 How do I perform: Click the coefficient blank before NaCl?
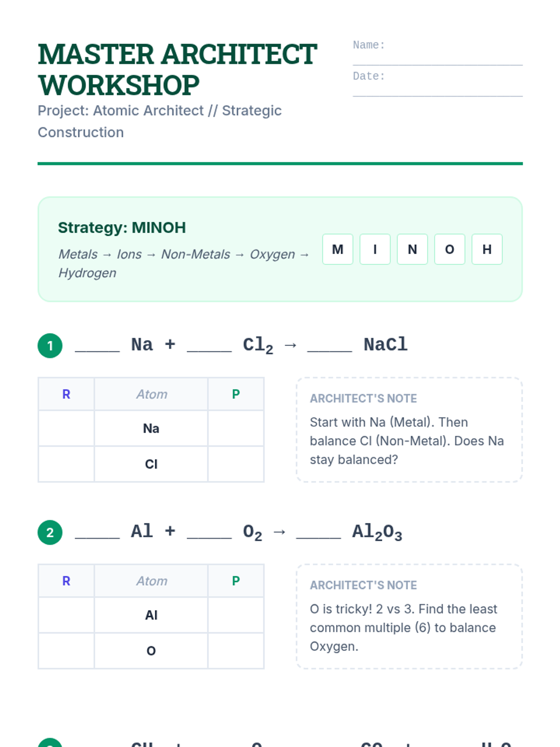(x=329, y=345)
